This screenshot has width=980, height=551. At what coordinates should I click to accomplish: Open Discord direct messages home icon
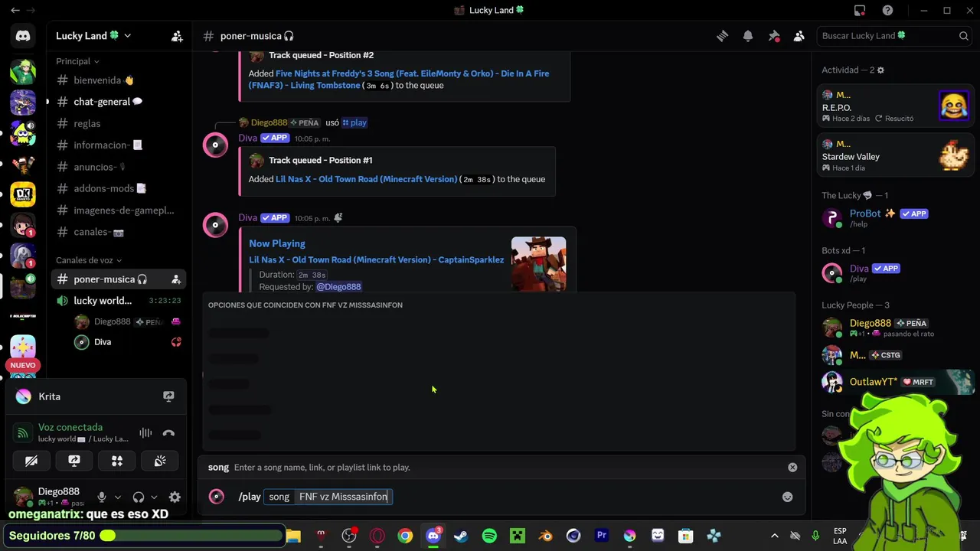[x=23, y=36]
